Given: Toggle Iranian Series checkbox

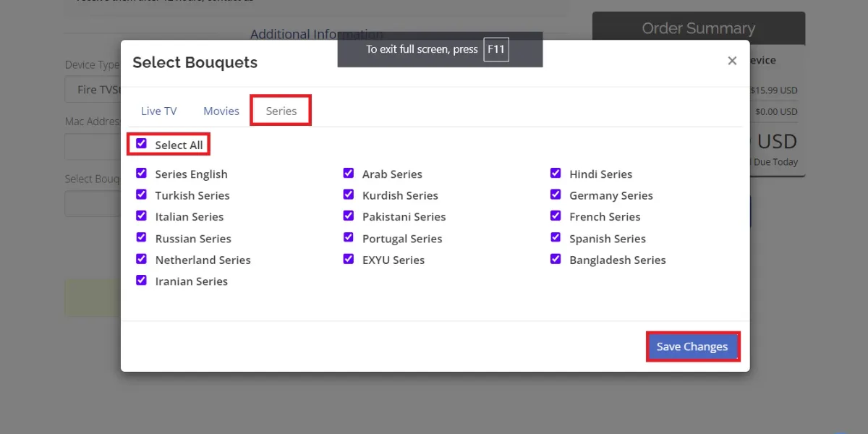Looking at the screenshot, I should pos(141,280).
